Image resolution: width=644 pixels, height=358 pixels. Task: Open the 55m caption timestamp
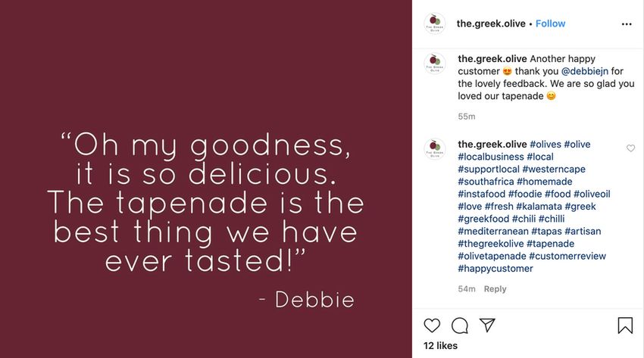(467, 117)
